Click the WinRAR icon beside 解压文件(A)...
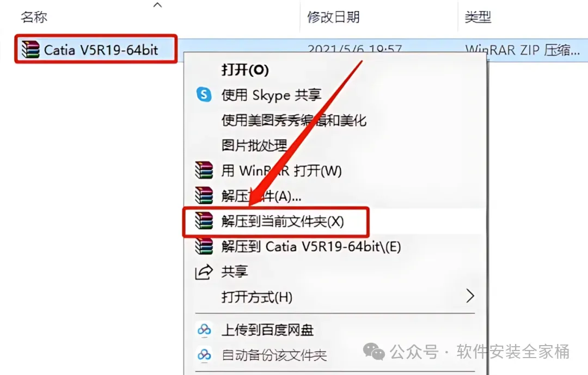The image size is (588, 375). click(x=204, y=195)
